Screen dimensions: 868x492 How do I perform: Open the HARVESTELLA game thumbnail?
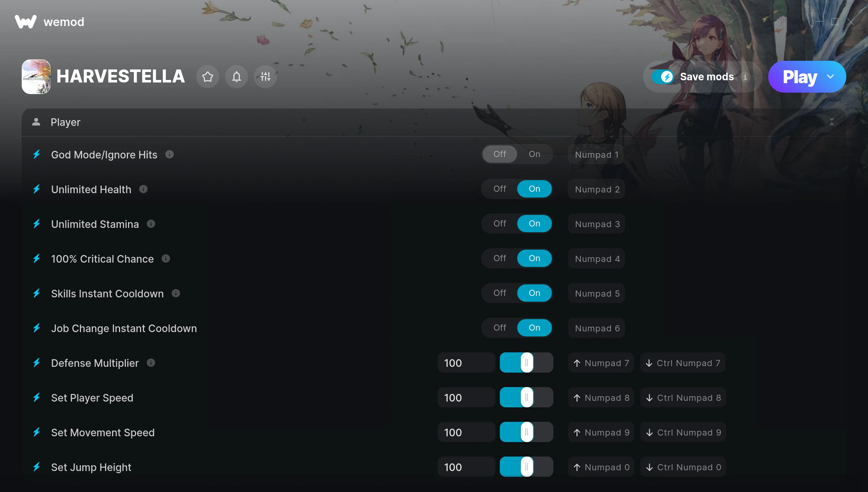(36, 77)
